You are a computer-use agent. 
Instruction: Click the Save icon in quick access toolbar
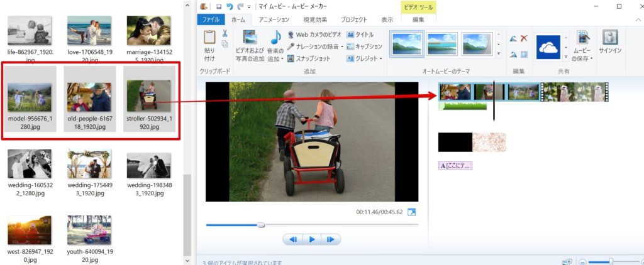(x=219, y=6)
